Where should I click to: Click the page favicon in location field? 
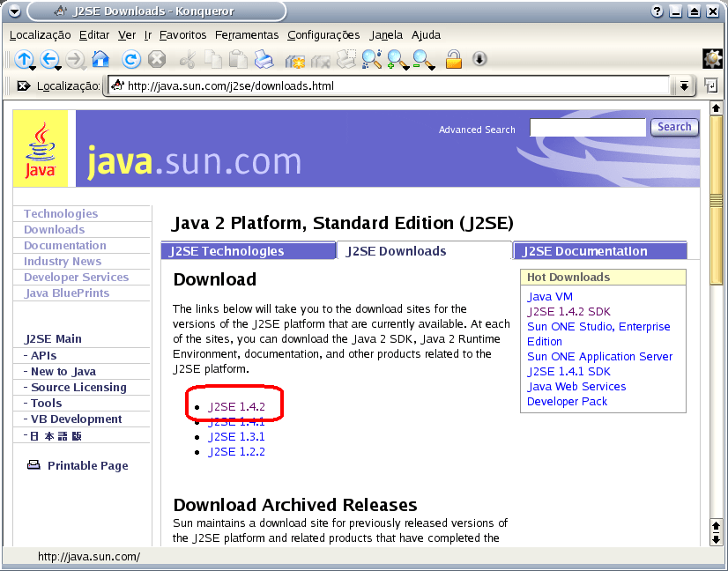[x=117, y=85]
